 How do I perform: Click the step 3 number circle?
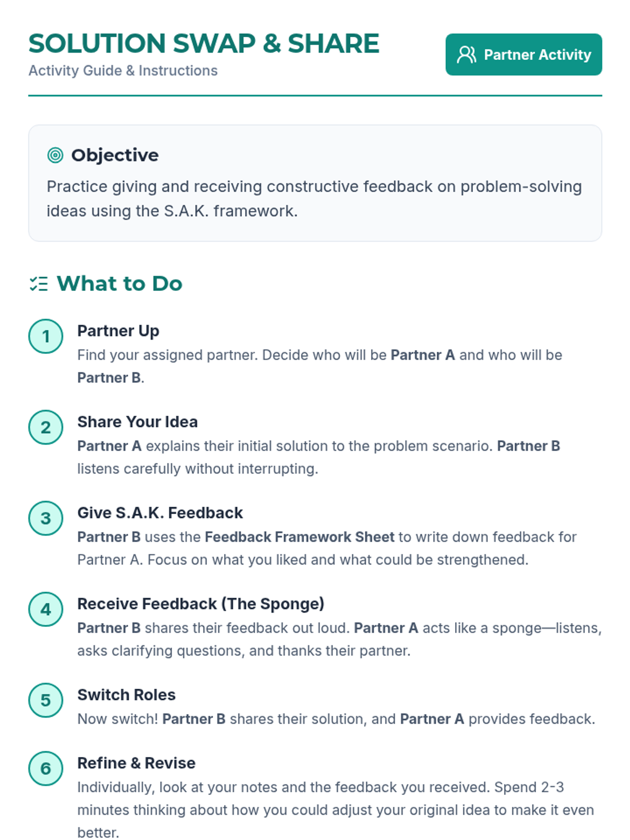click(46, 518)
